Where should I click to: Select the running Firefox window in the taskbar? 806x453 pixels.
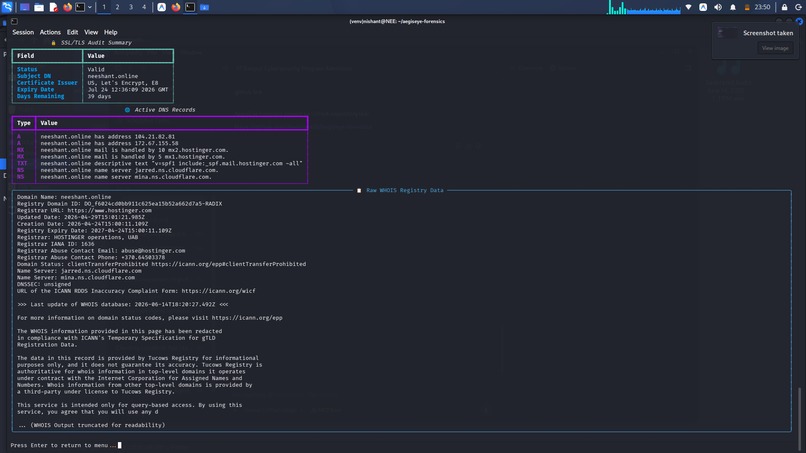coord(176,7)
